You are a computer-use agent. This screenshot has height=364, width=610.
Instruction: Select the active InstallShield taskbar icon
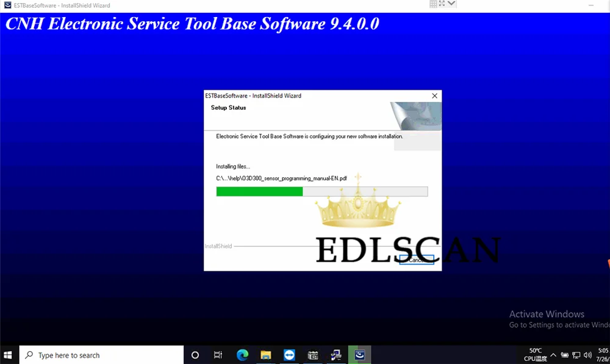tap(359, 355)
